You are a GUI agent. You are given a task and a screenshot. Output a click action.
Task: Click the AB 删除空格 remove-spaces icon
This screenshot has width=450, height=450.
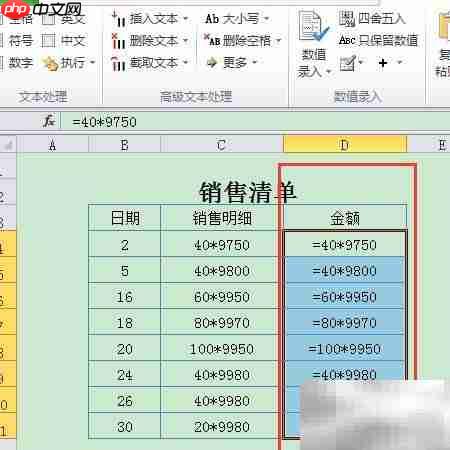212,40
